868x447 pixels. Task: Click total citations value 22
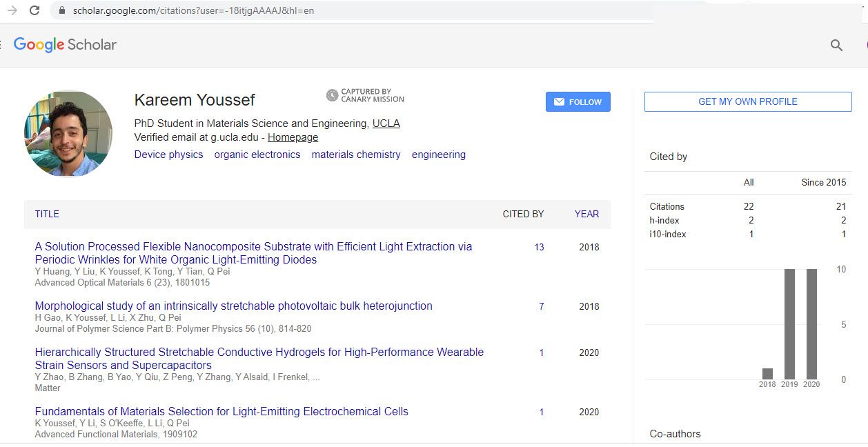point(749,206)
